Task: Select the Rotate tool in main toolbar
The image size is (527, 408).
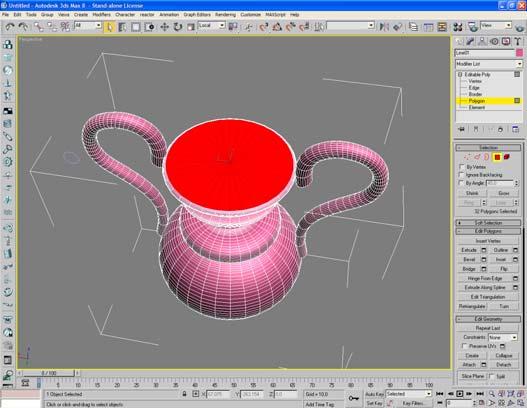Action: (x=178, y=27)
